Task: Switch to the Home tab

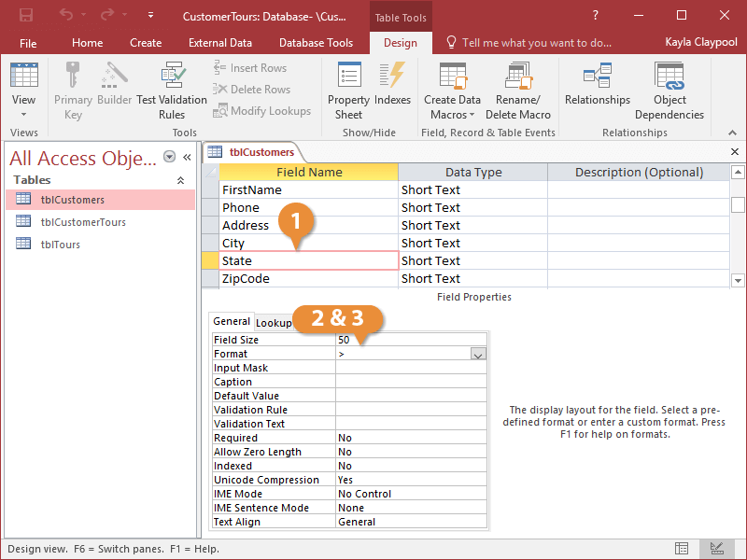Action: point(87,43)
